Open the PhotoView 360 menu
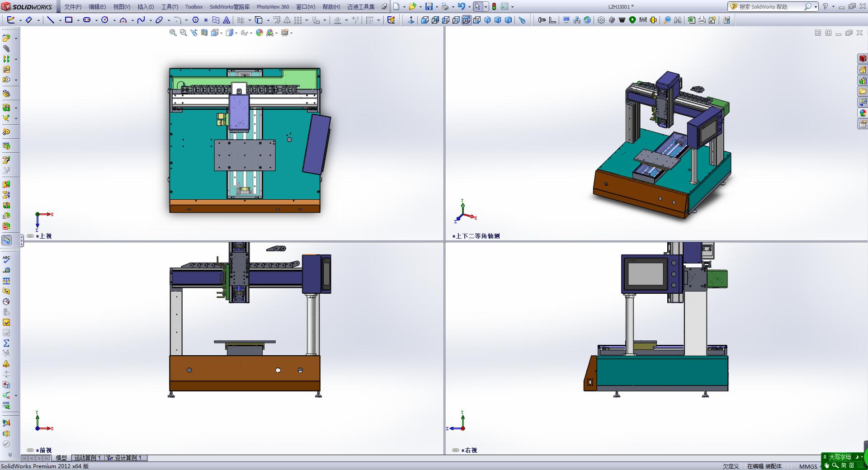Viewport: 868px width, 470px height. 273,7
